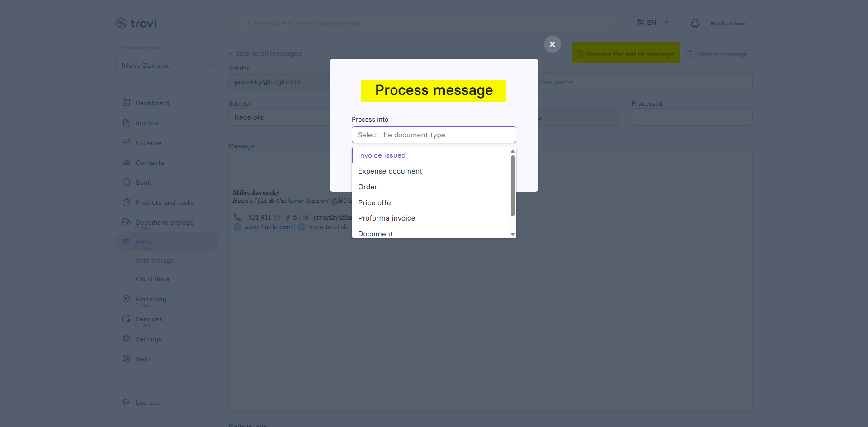
Task: Click the search magnifier icon
Action: (238, 23)
